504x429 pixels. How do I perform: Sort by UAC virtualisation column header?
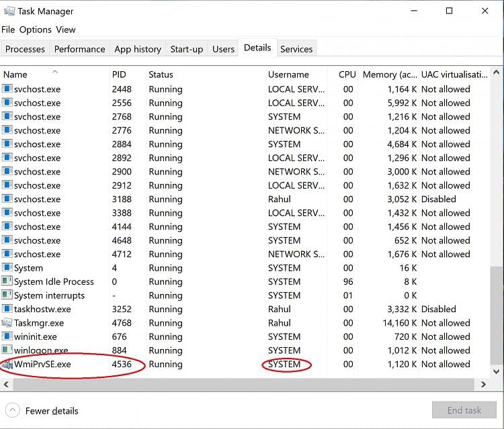(x=454, y=75)
